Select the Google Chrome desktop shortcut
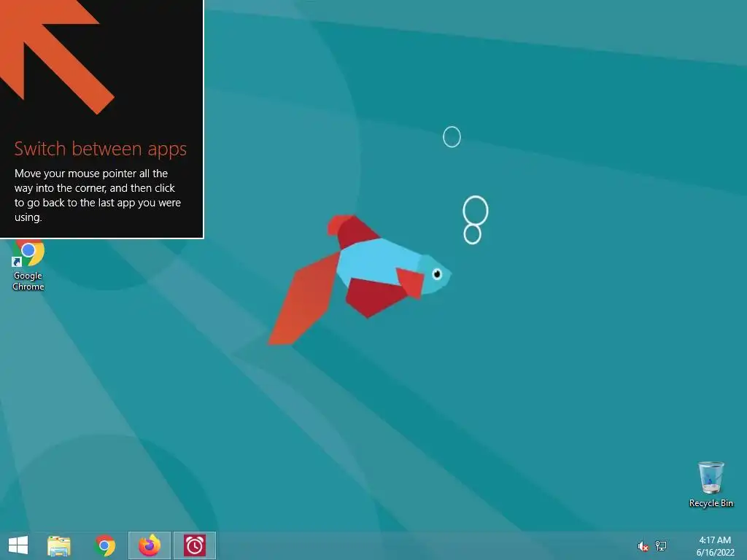The image size is (747, 560). click(28, 265)
